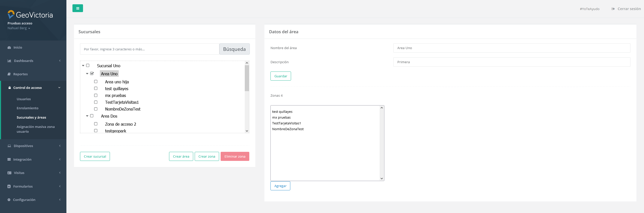This screenshot has width=644, height=213.
Task: Open Usuarios under Control de acceso
Action: point(24,99)
